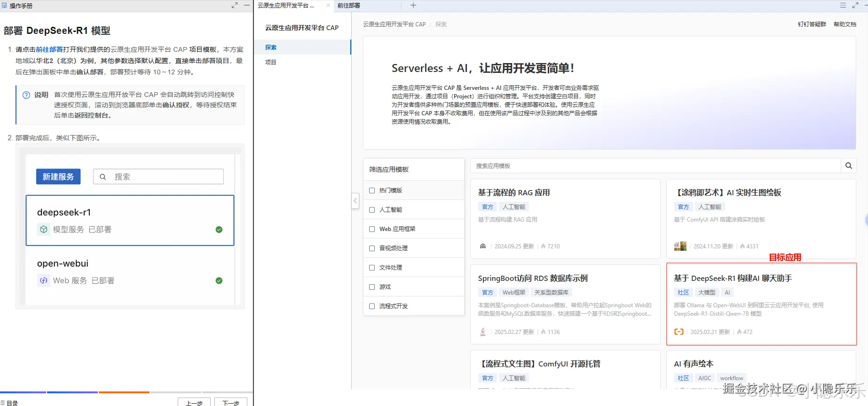
Task: Minimize the operation manual panel
Action: 247,5
